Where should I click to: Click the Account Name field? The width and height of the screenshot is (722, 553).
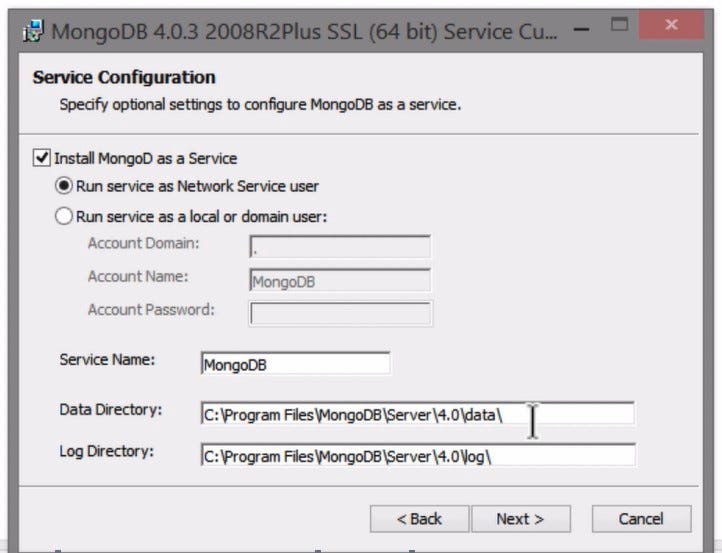click(x=340, y=280)
